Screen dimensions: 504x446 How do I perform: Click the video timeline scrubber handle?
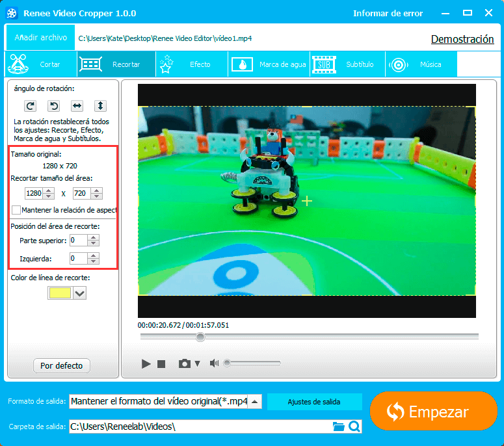click(x=200, y=337)
